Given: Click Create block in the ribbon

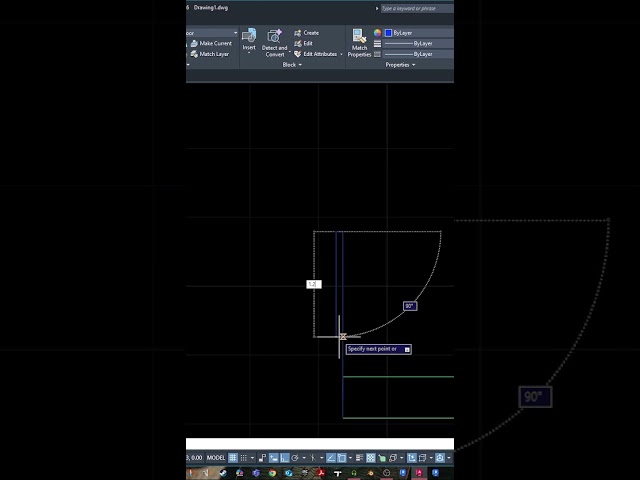Looking at the screenshot, I should 307,33.
